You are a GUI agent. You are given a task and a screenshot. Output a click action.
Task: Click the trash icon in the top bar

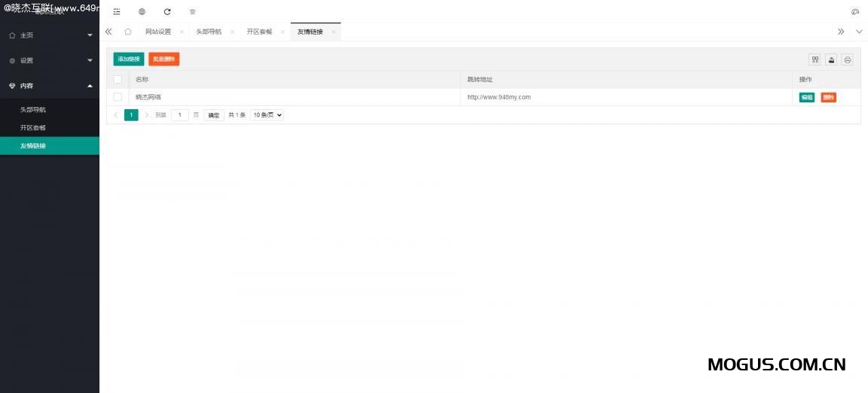[x=192, y=12]
